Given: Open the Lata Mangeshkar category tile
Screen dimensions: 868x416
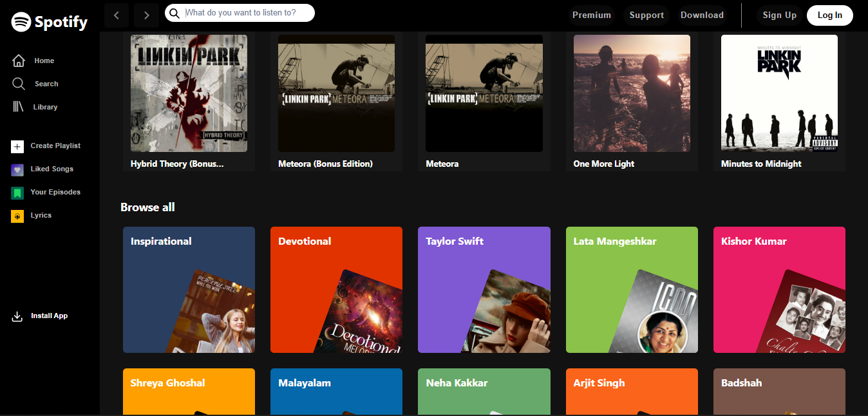Looking at the screenshot, I should pos(632,290).
